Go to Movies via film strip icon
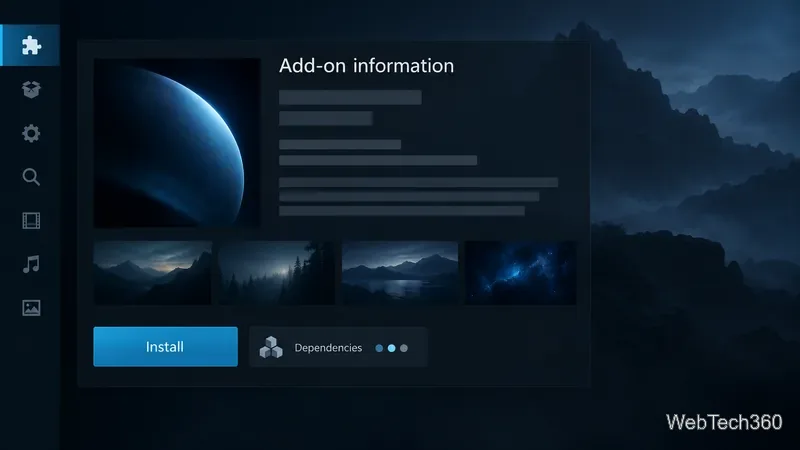The width and height of the screenshot is (800, 450). 31,220
